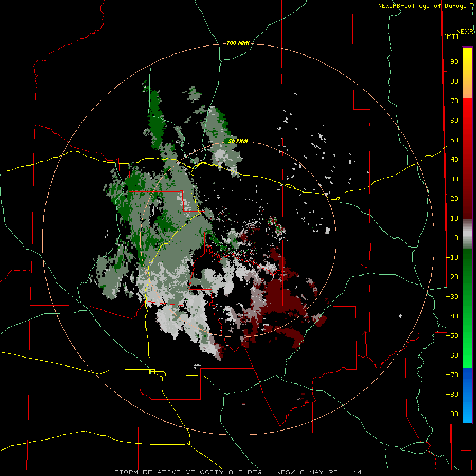Click the 80 value on the velocity scale
The image size is (476, 476).
[x=454, y=81]
